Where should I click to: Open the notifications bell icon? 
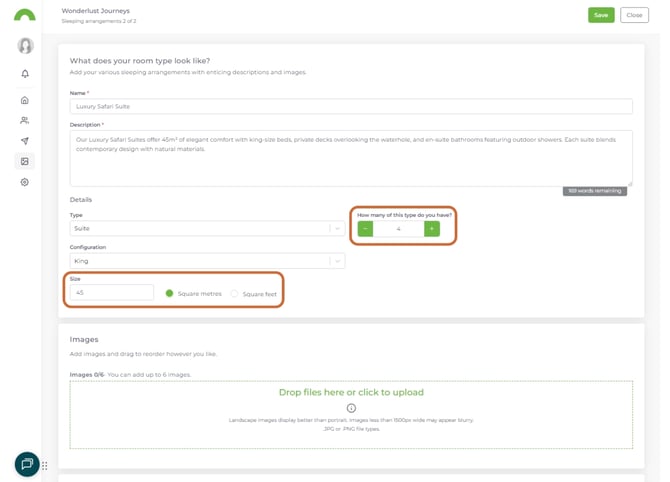(x=25, y=74)
